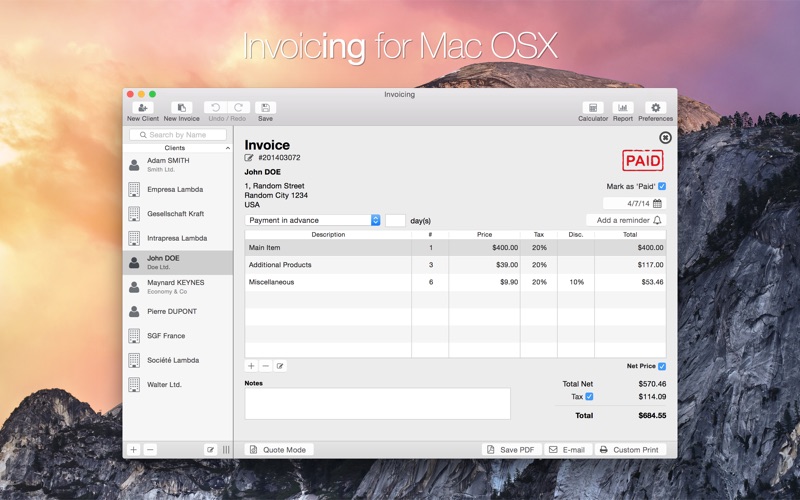Add a line item with plus under table
The height and width of the screenshot is (500, 800).
tap(251, 366)
